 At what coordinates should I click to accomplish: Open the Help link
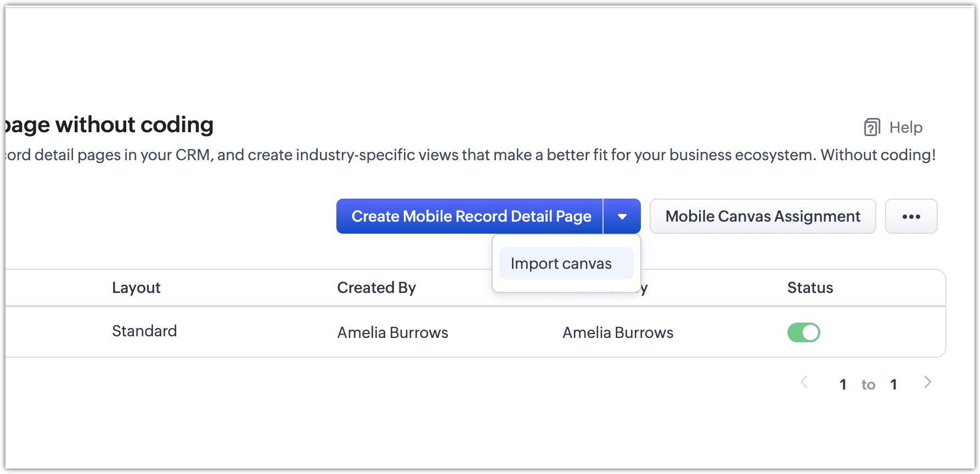pos(905,127)
